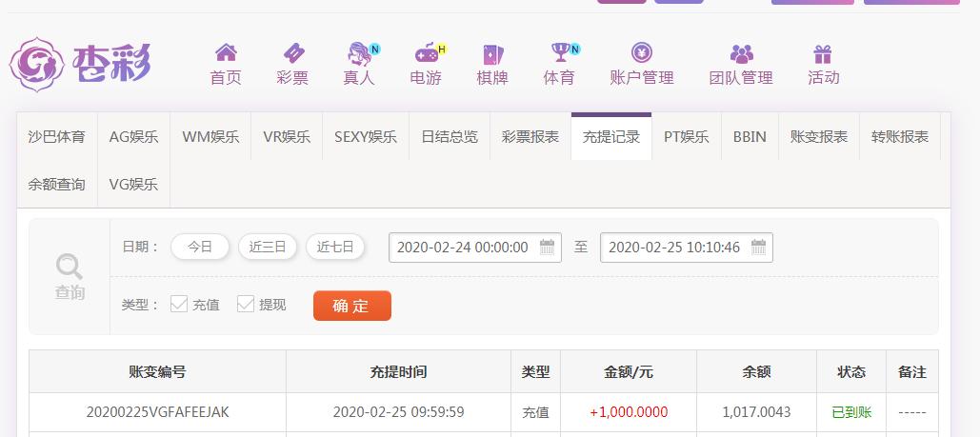Click the orange 确定 button
The height and width of the screenshot is (437, 980).
pyautogui.click(x=351, y=306)
